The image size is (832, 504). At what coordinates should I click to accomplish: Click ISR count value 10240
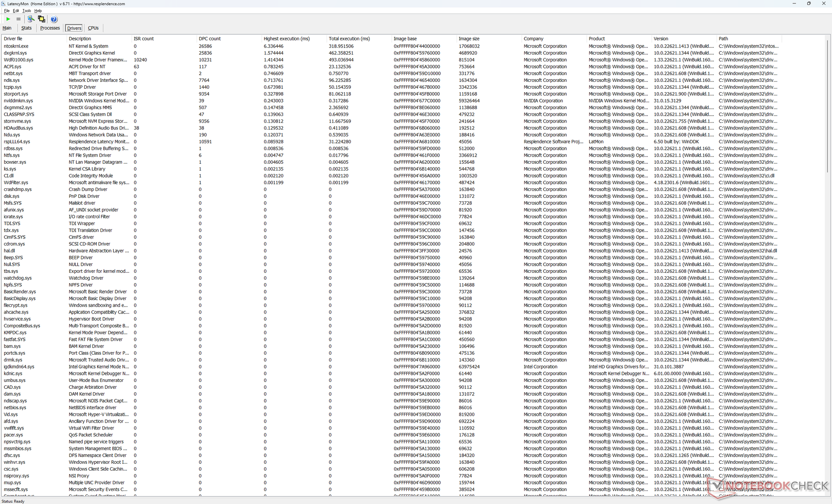pyautogui.click(x=140, y=60)
